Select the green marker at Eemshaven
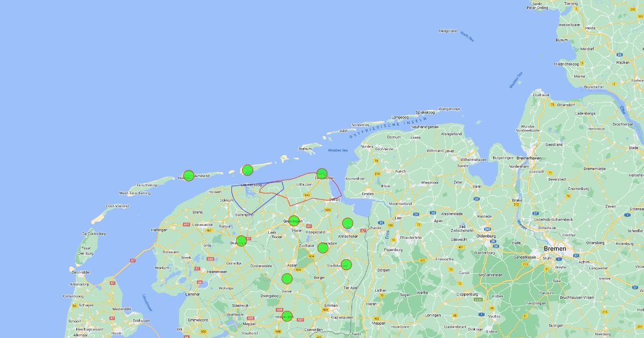The height and width of the screenshot is (338, 644). pos(321,174)
